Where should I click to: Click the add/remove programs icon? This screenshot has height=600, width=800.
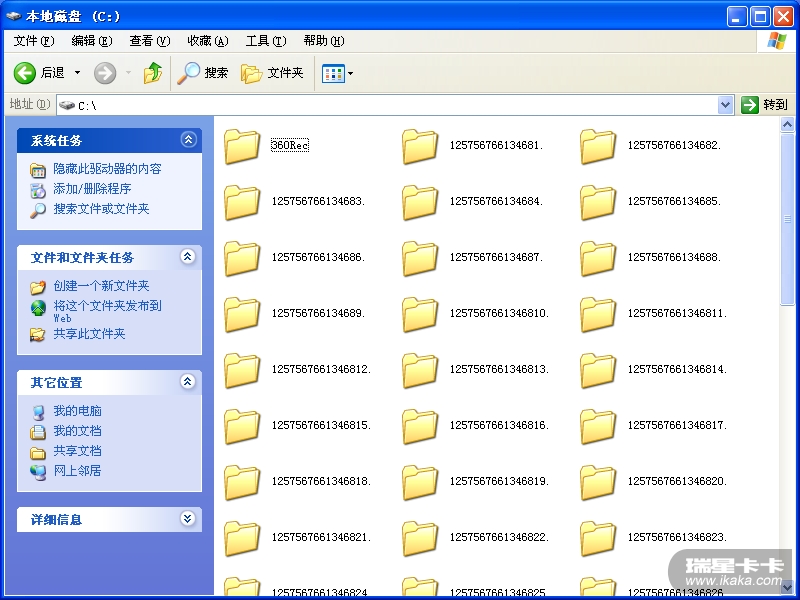point(38,190)
